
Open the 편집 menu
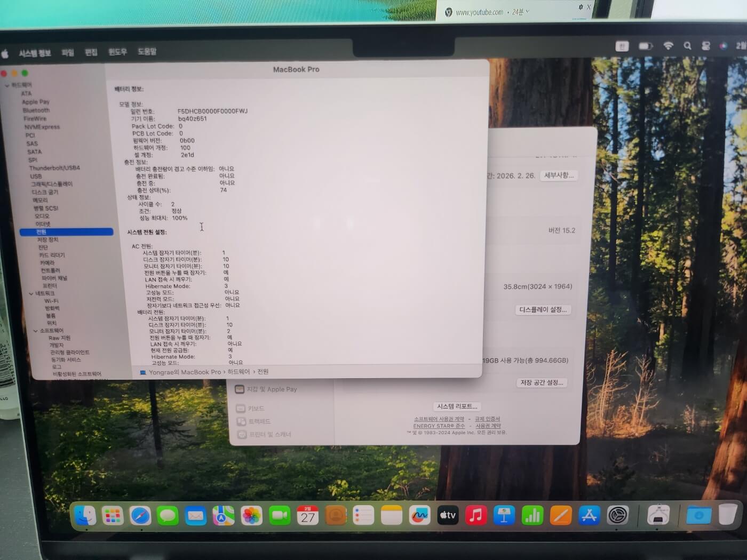point(91,52)
